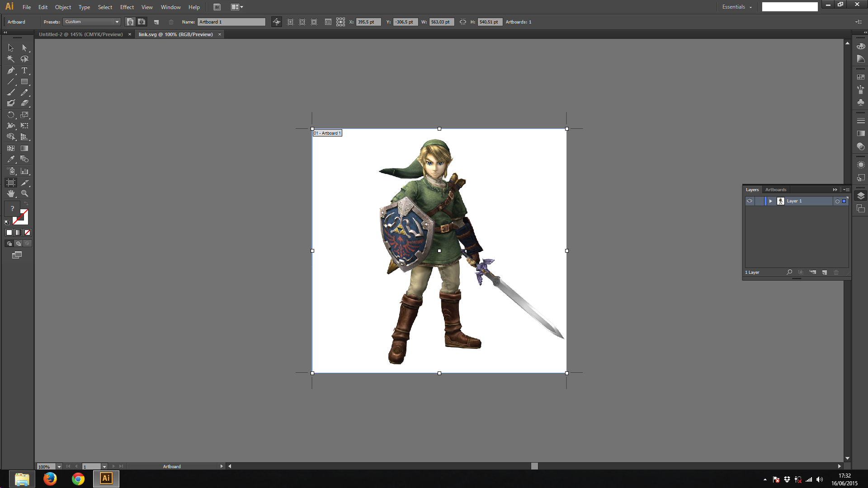Open the Object menu
This screenshot has height=488, width=868.
click(x=63, y=7)
